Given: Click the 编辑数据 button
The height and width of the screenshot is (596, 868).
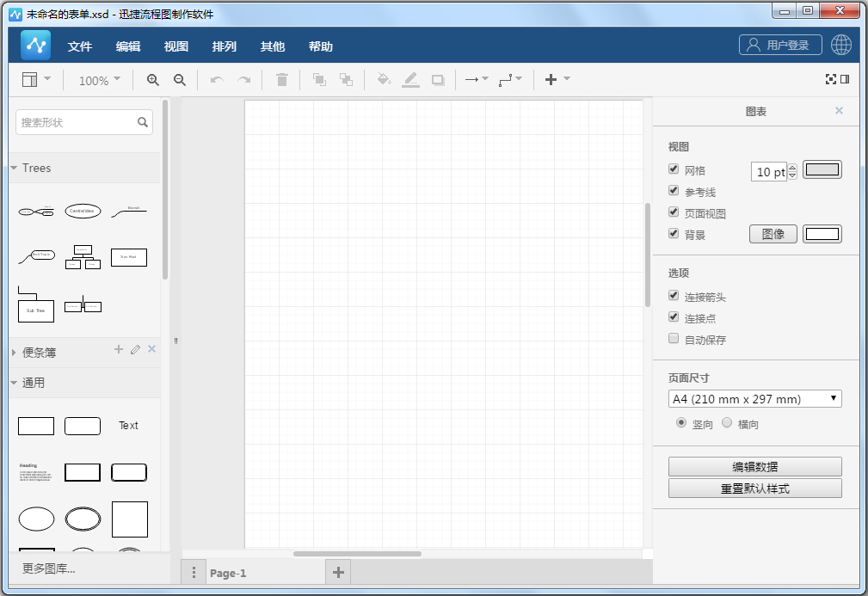Looking at the screenshot, I should coord(754,467).
